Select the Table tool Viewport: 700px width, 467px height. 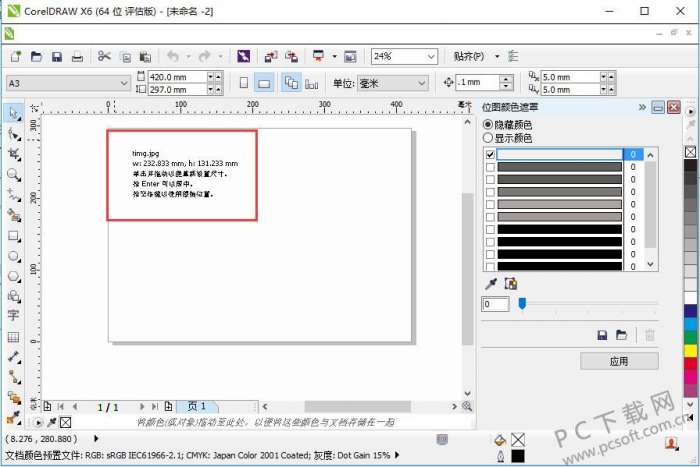click(14, 337)
